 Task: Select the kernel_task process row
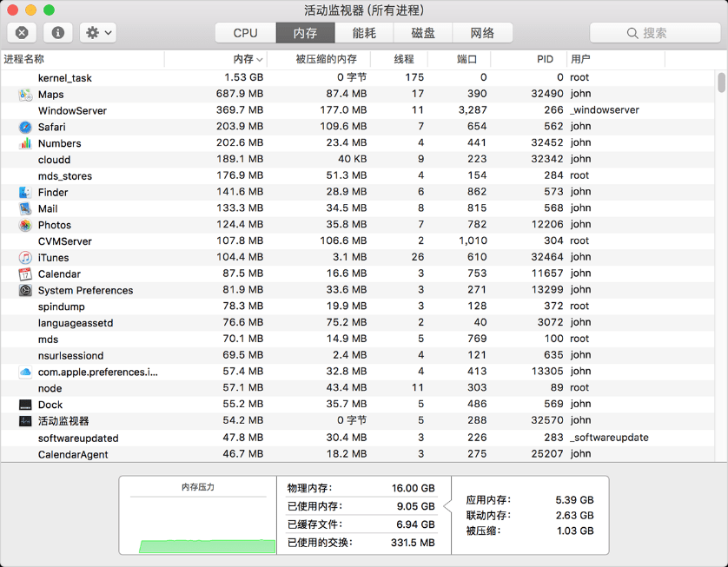pos(358,77)
